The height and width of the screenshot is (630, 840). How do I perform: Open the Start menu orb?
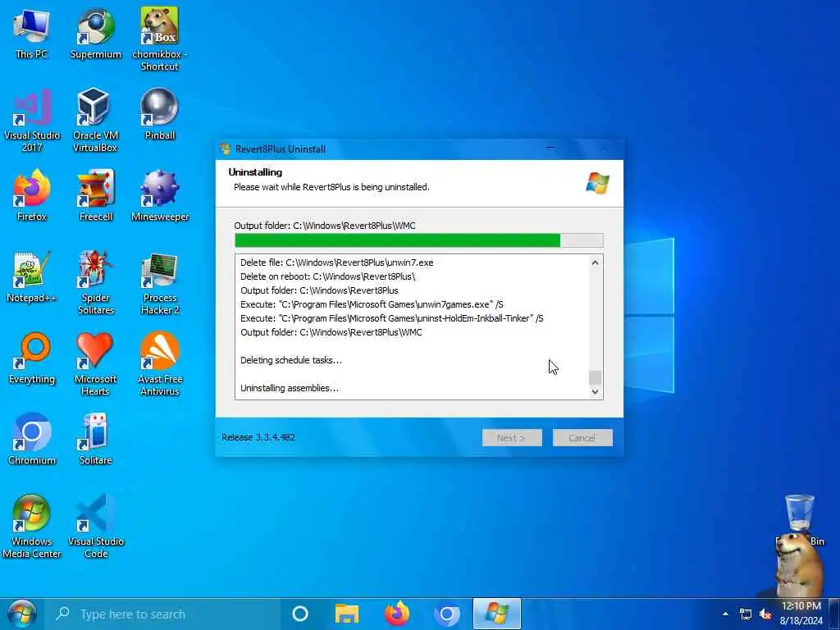pyautogui.click(x=22, y=614)
